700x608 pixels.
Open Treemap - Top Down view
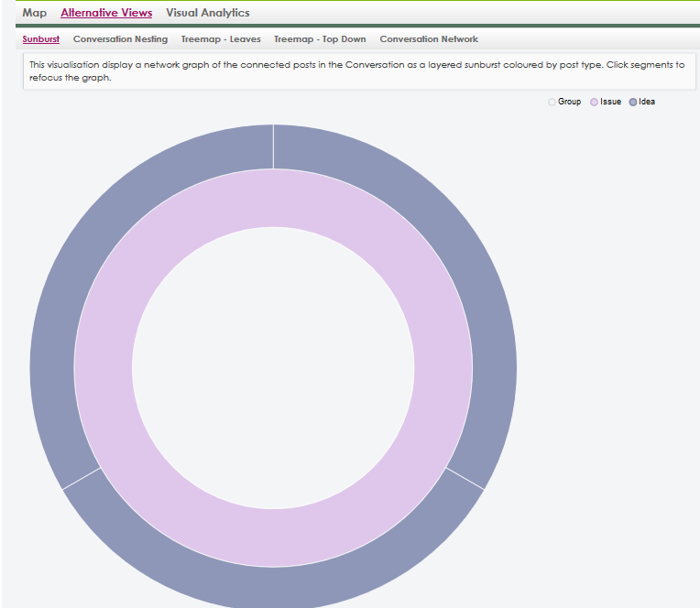(x=320, y=39)
